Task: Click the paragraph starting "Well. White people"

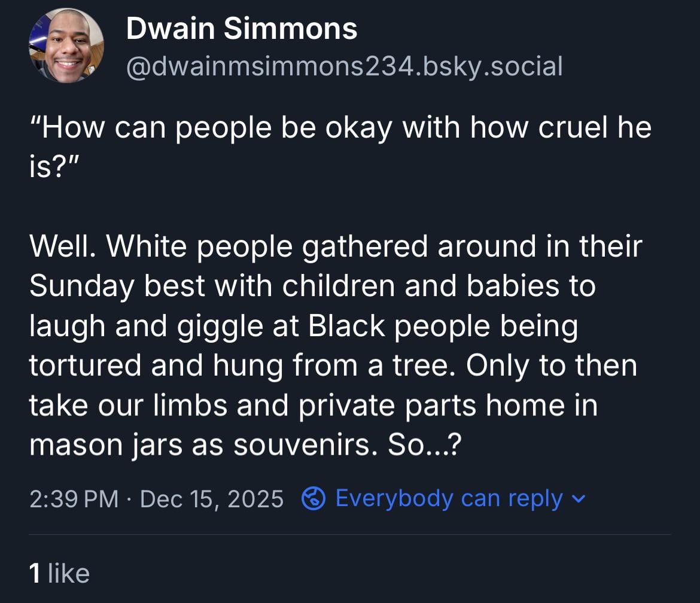Action: tap(335, 246)
